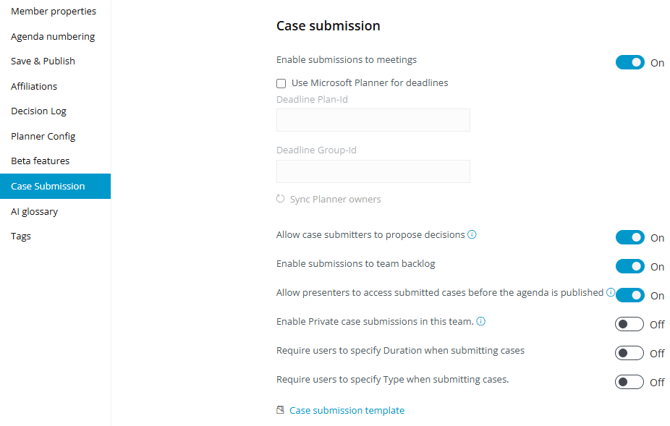Click info icon beside Private case submissions
Image resolution: width=670 pixels, height=426 pixels.
481,322
